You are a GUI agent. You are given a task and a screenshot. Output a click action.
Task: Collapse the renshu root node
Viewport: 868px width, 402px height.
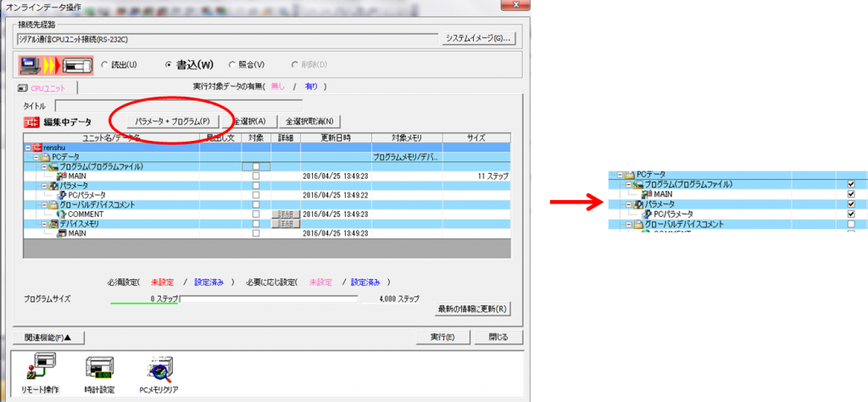click(x=29, y=148)
